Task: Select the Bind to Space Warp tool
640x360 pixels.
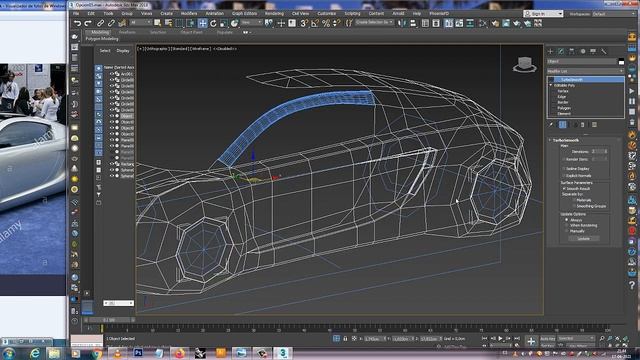Action: [122, 24]
